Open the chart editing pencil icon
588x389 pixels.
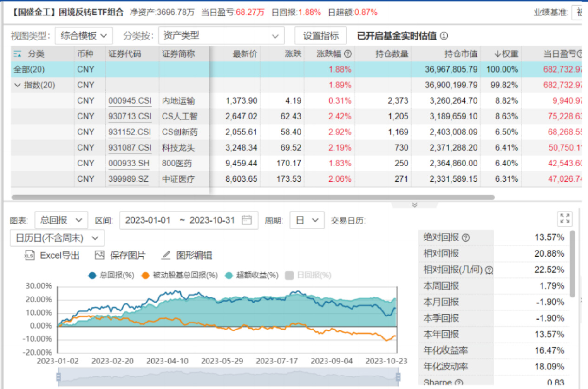tap(166, 255)
